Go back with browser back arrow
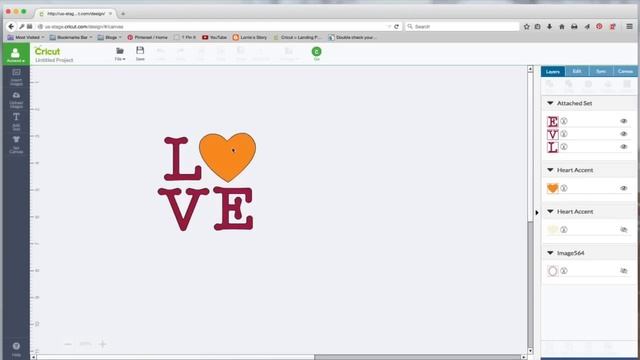Image resolution: width=640 pixels, height=360 pixels. point(11,27)
